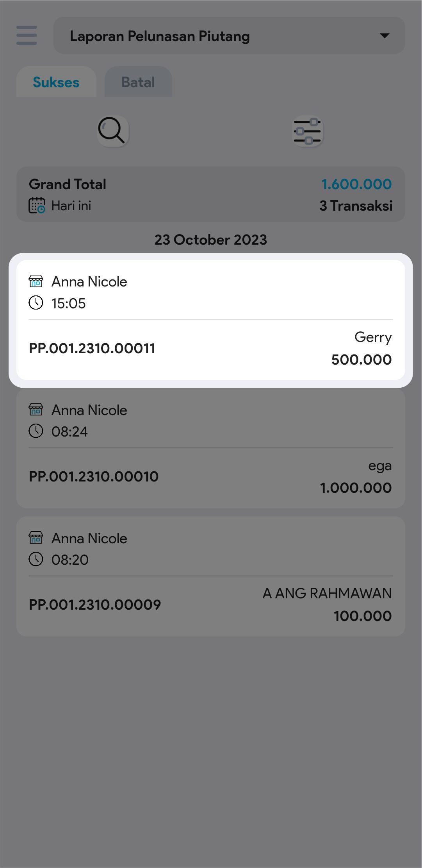
Task: Click store icon in the 08:20 card
Action: click(36, 538)
